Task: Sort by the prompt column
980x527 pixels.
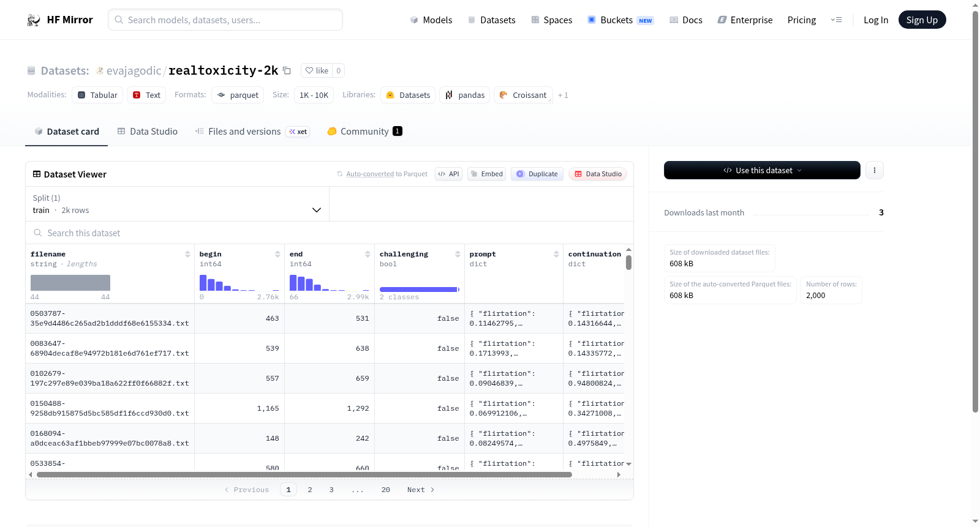Action: tap(556, 254)
